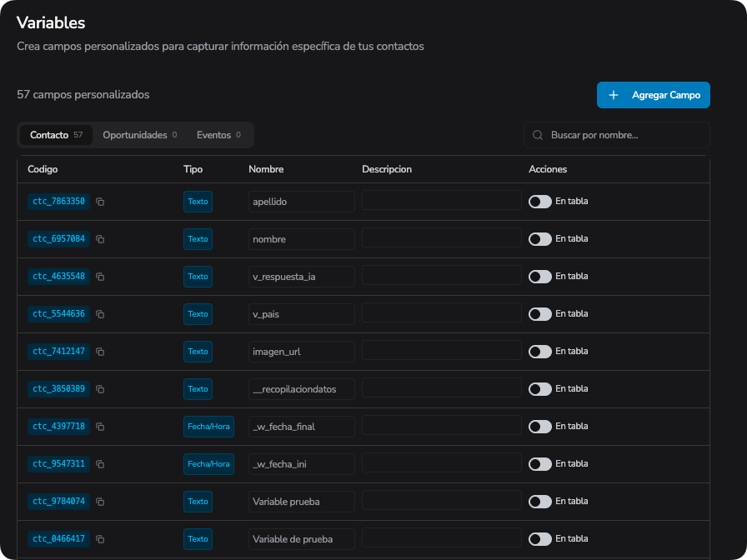Copy code ctc_9547311
747x560 pixels.
(100, 464)
